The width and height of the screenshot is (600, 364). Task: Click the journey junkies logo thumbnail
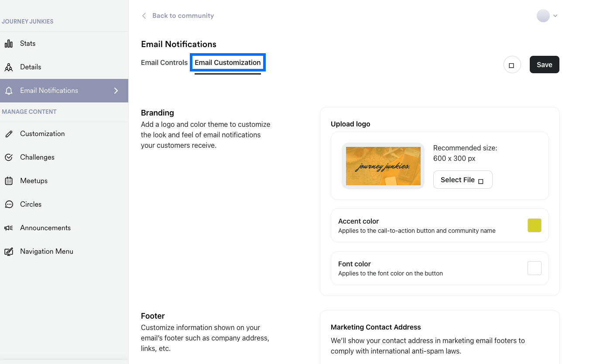(383, 166)
